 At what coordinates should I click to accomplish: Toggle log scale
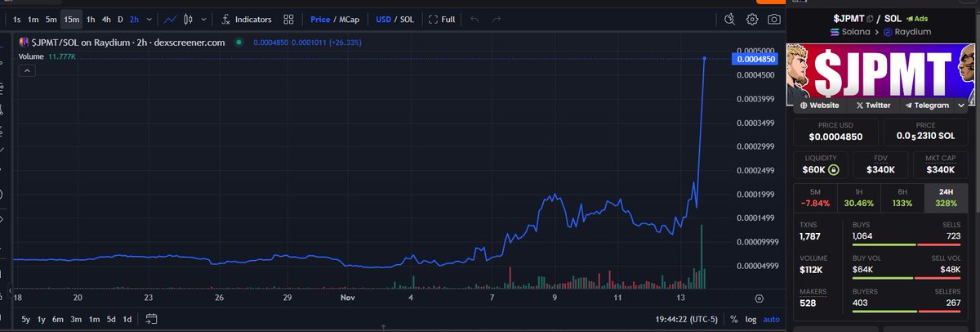click(750, 319)
